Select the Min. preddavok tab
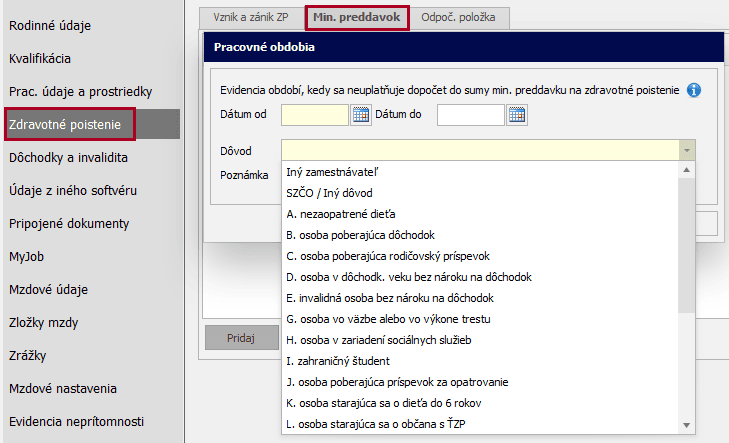729x443 pixels. click(356, 18)
